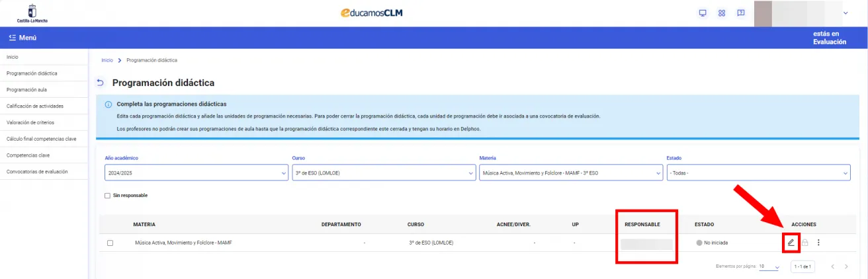Screen dimensions: 868x279
Task: Open the apps grid icon in header
Action: (x=722, y=13)
